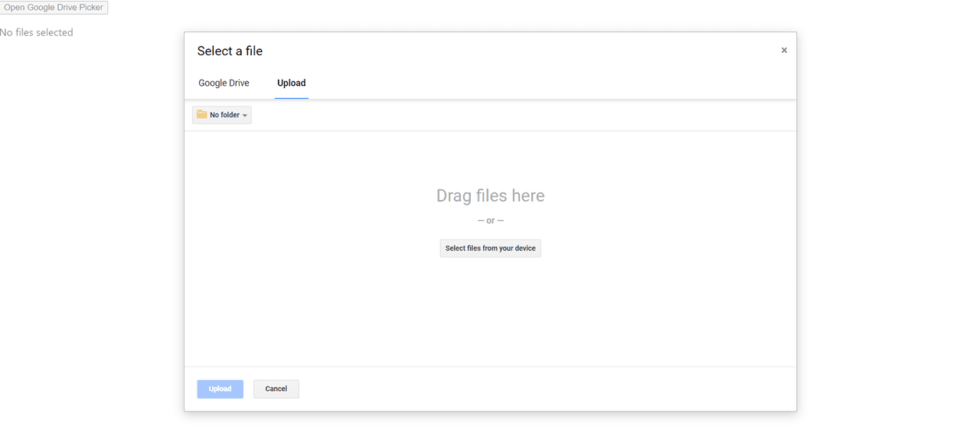Expand the arrow beside No folder

245,116
